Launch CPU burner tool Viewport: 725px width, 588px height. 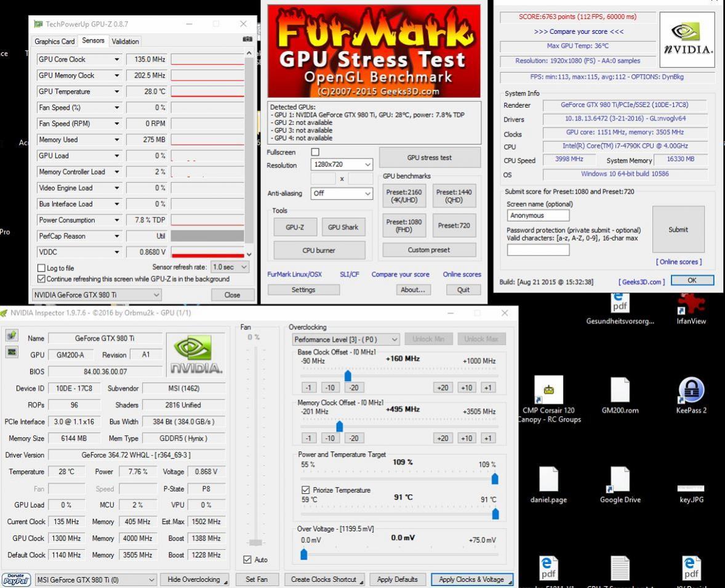[x=319, y=250]
